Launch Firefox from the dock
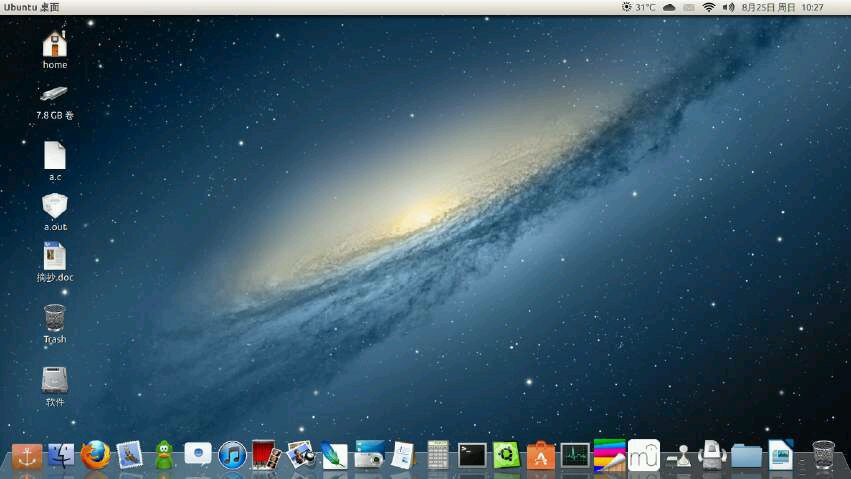851x479 pixels. [x=95, y=455]
